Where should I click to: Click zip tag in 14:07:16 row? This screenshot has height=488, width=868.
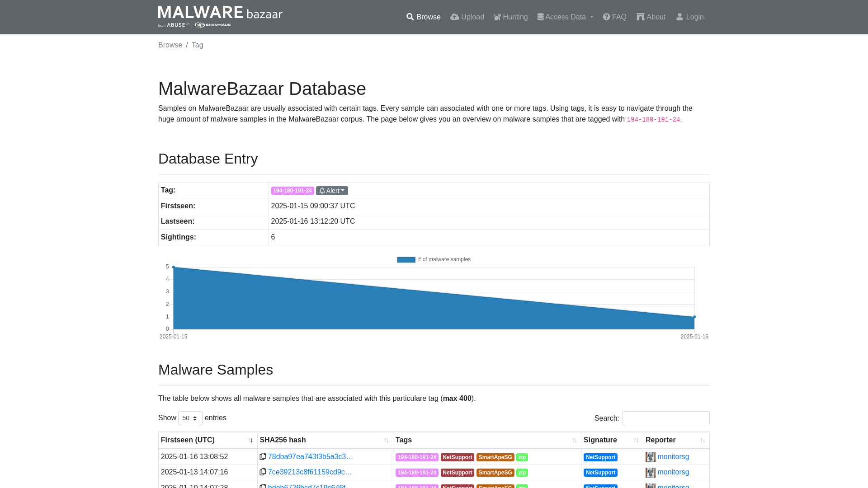point(522,473)
